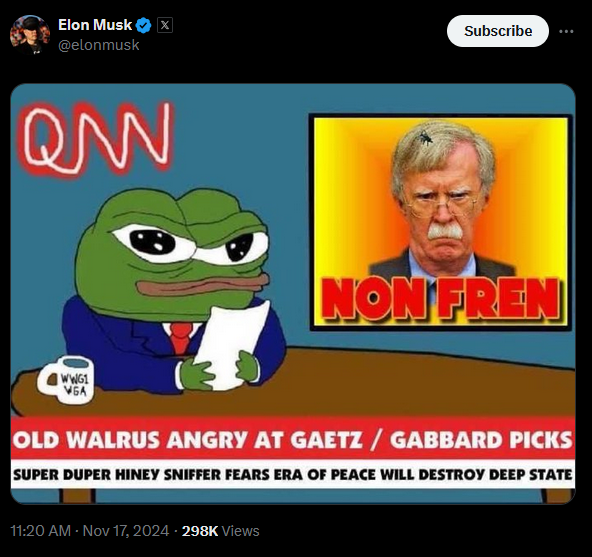592x557 pixels.
Task: Click the 11:20 AM timestamp
Action: click(41, 531)
